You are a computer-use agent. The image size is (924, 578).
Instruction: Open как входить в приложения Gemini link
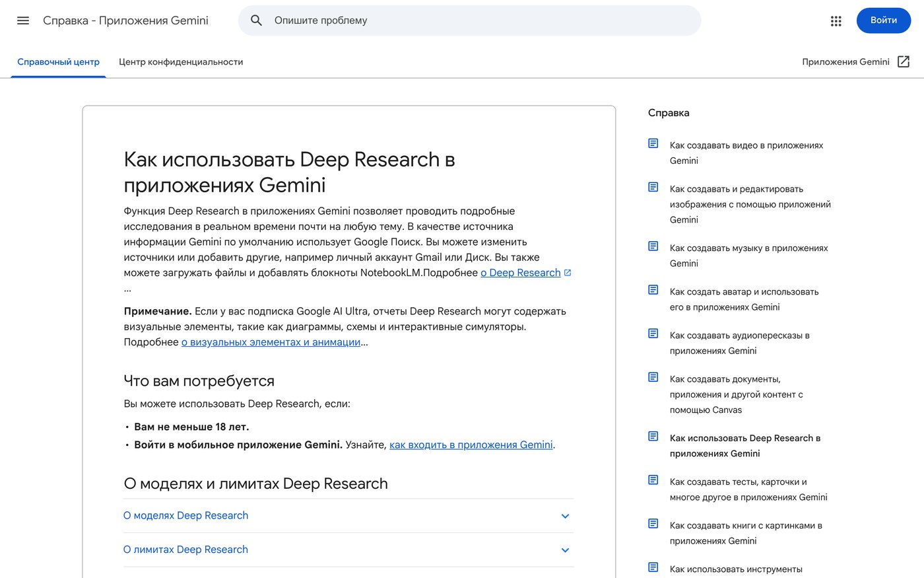click(471, 445)
